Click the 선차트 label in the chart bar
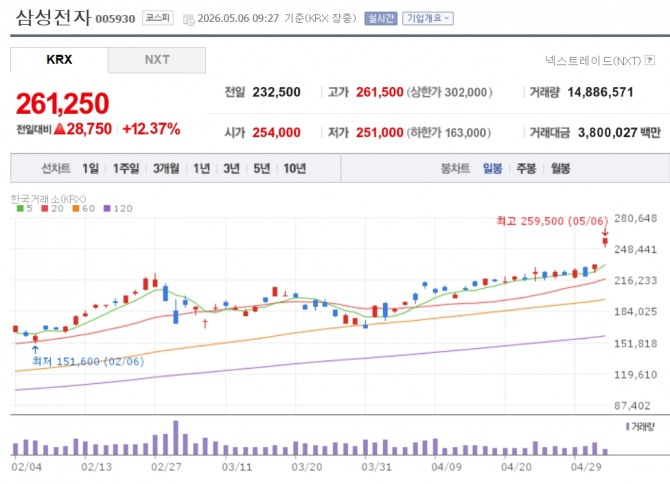The height and width of the screenshot is (484, 670). pyautogui.click(x=56, y=168)
